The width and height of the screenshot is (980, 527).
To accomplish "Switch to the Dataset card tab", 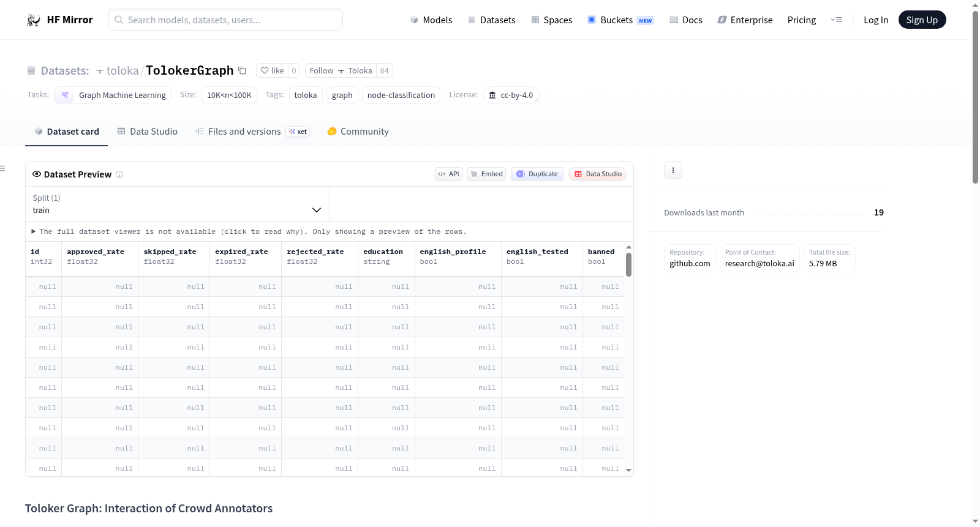I will point(66,132).
